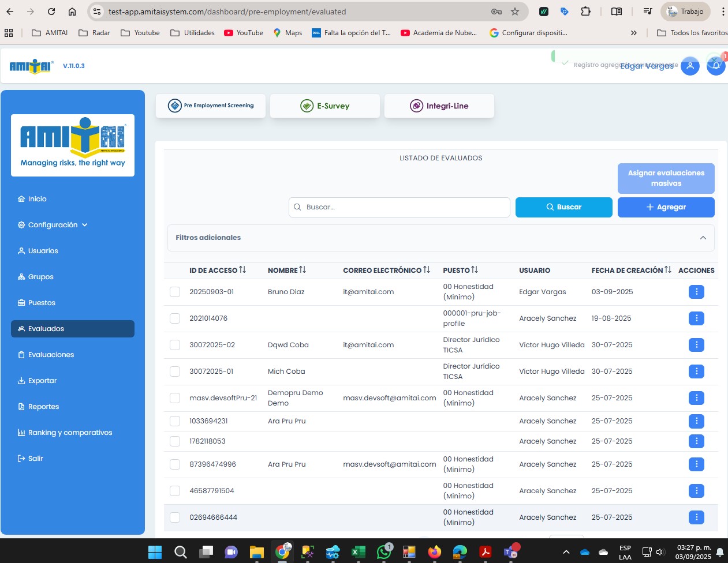This screenshot has height=563, width=728.
Task: Open WhatsApp from the Windows taskbar
Action: point(384,552)
